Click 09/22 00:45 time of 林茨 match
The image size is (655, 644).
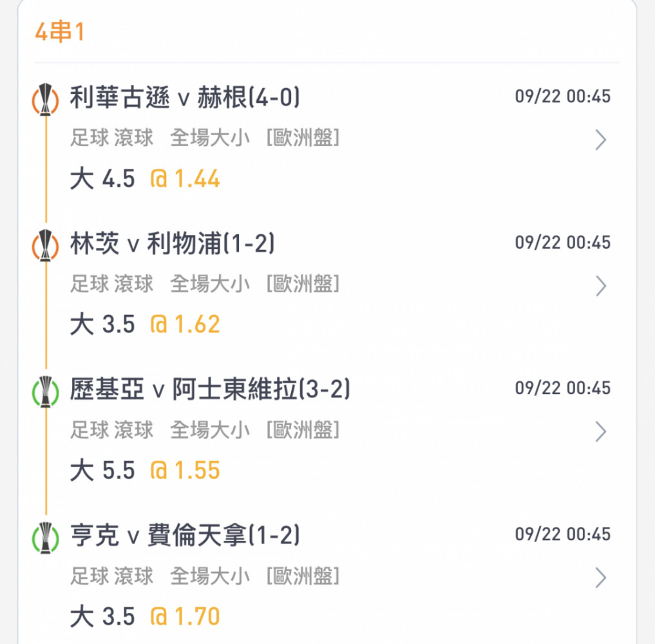(563, 243)
